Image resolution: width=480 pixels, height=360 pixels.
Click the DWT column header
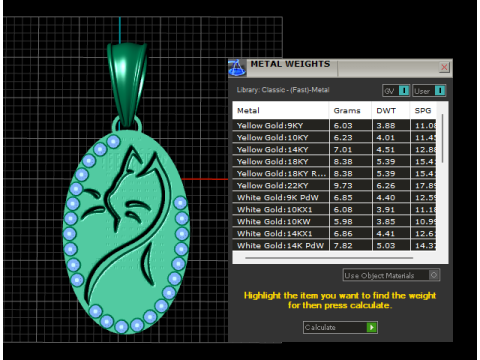(391, 111)
